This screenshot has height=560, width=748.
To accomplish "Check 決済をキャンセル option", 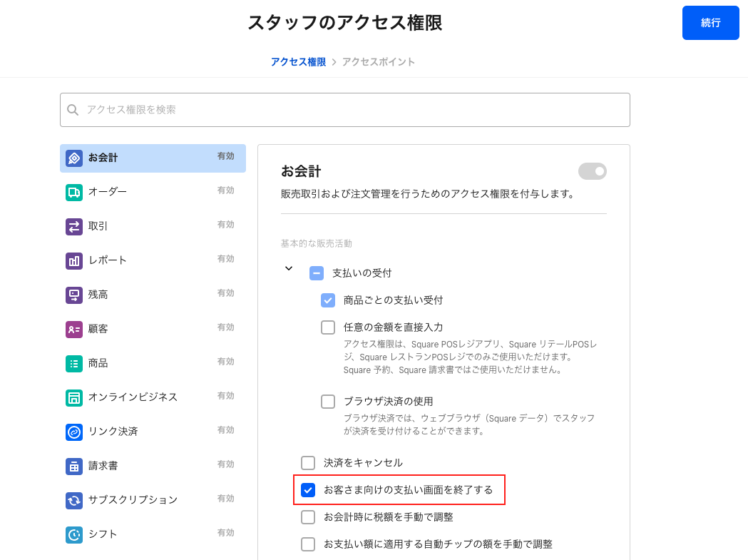I will [x=308, y=462].
